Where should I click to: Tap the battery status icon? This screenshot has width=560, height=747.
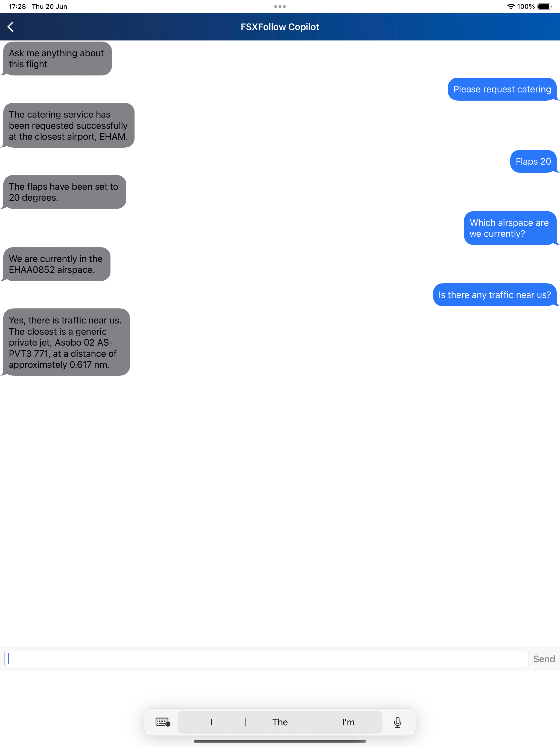pyautogui.click(x=547, y=6)
